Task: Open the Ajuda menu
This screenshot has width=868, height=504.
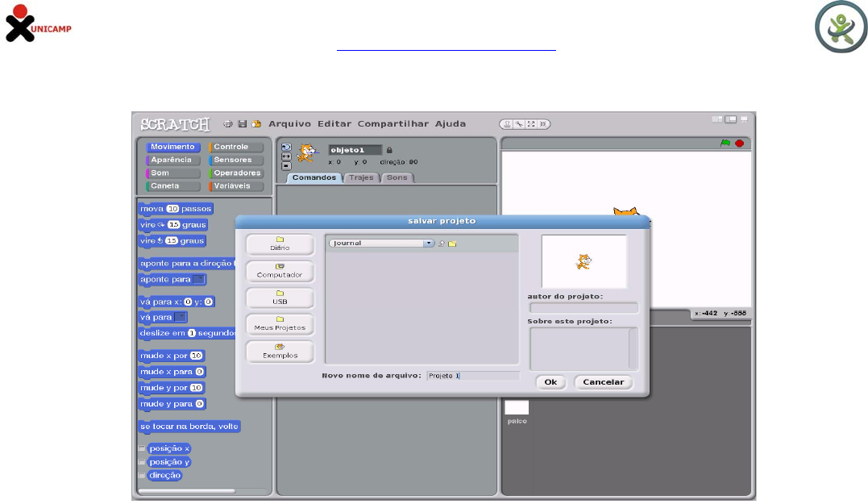Action: 451,124
